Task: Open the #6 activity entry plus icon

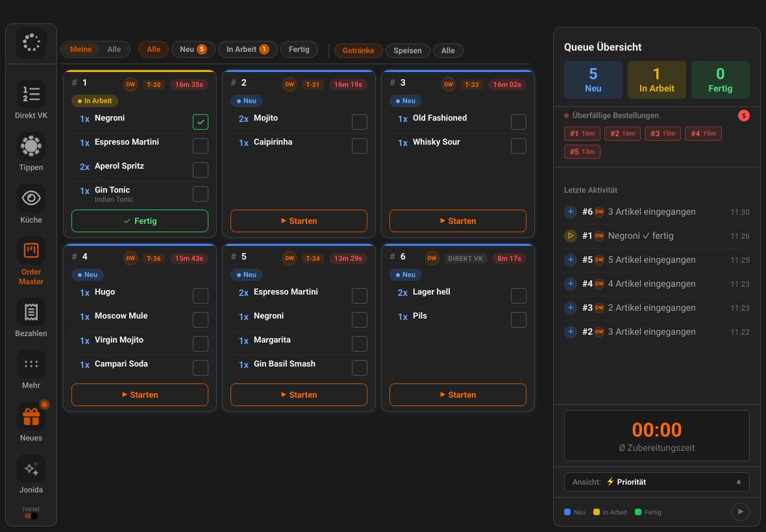Action: (x=570, y=212)
